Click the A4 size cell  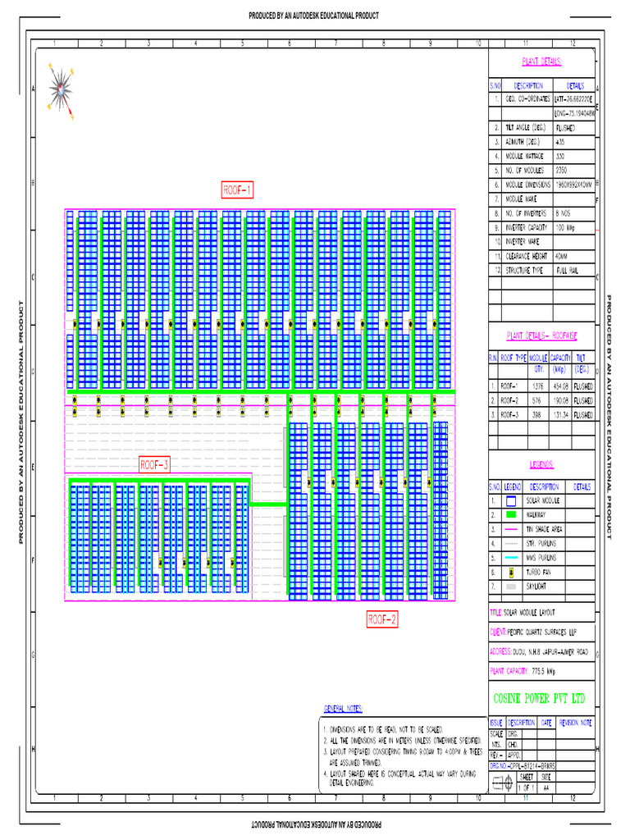546,787
